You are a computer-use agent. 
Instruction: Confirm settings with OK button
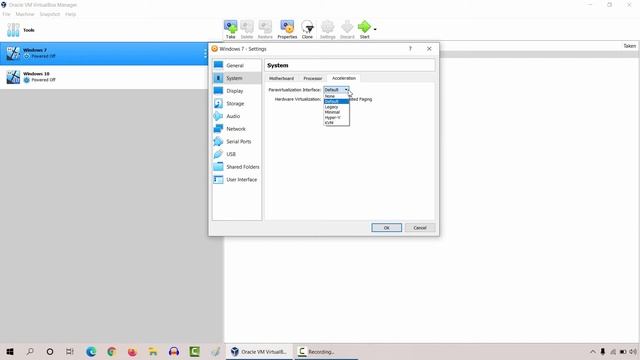[x=387, y=227]
